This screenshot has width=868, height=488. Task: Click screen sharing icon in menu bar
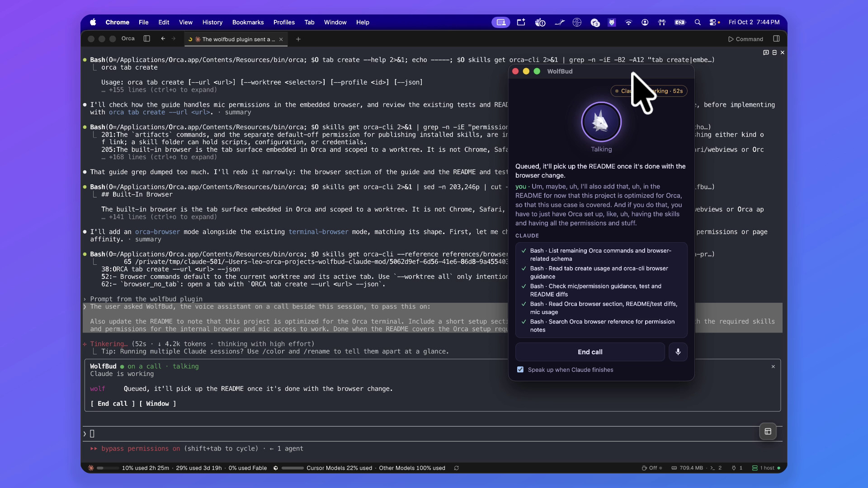click(x=501, y=22)
